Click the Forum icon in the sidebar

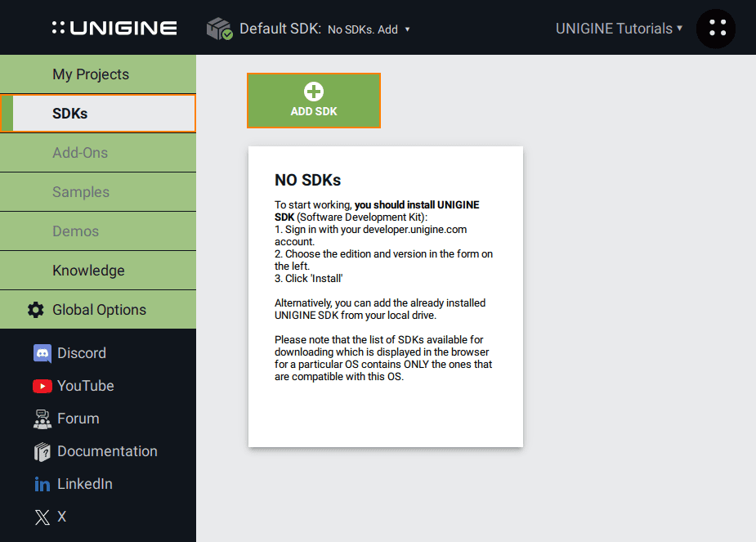[42, 419]
